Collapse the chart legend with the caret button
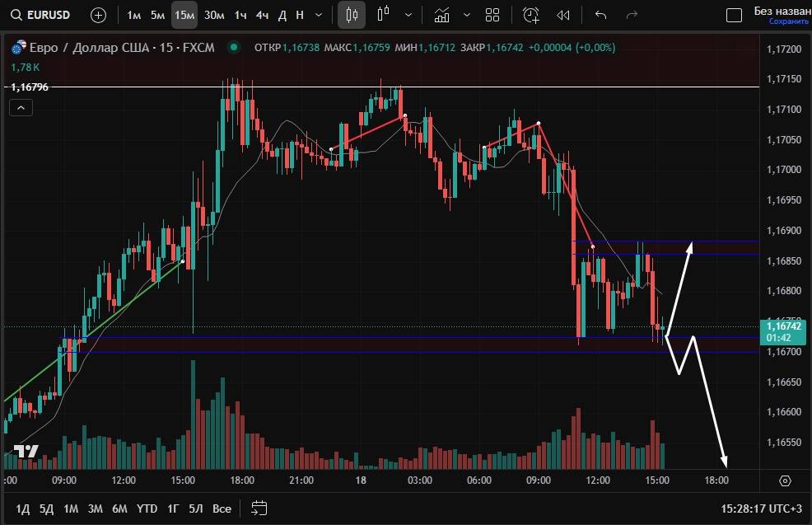The width and height of the screenshot is (812, 525). pyautogui.click(x=21, y=108)
